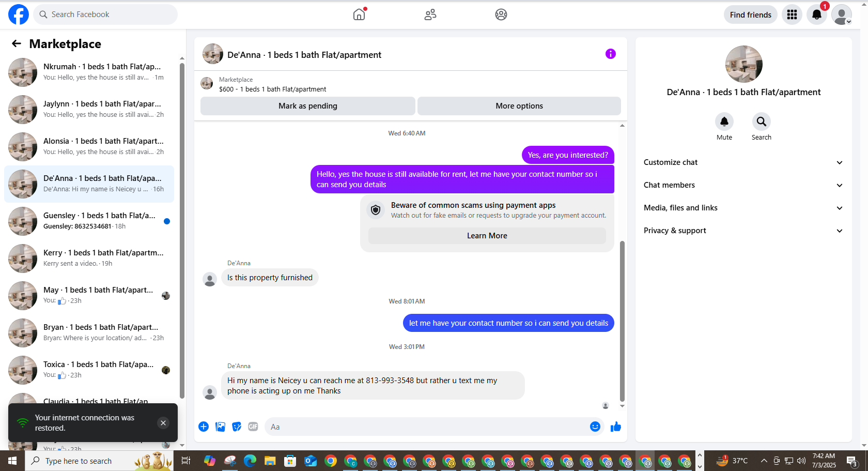Show hidden system tray icons

tap(764, 461)
